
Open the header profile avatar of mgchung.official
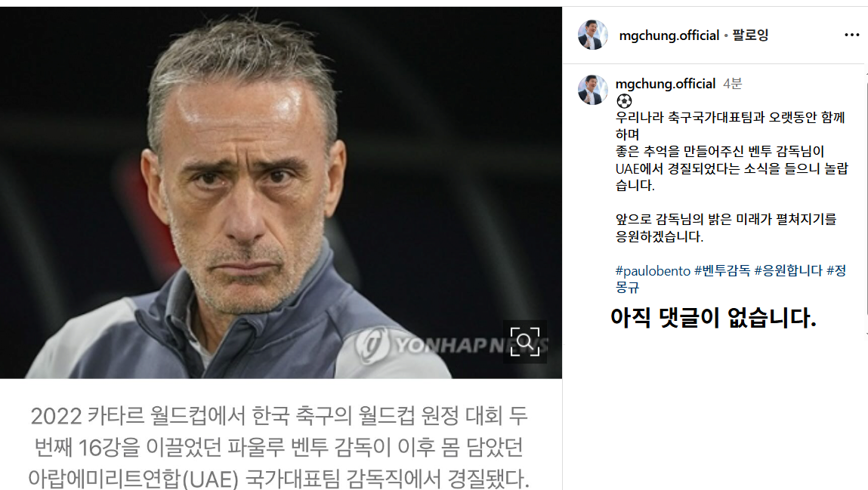pyautogui.click(x=592, y=34)
